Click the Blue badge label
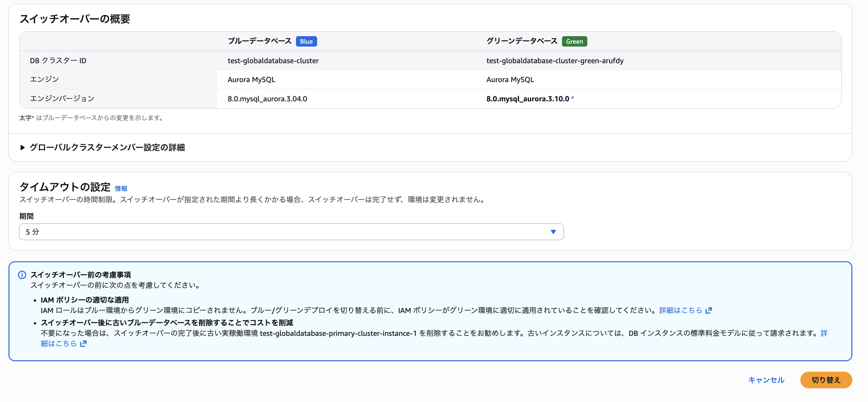The width and height of the screenshot is (868, 402). [x=306, y=41]
